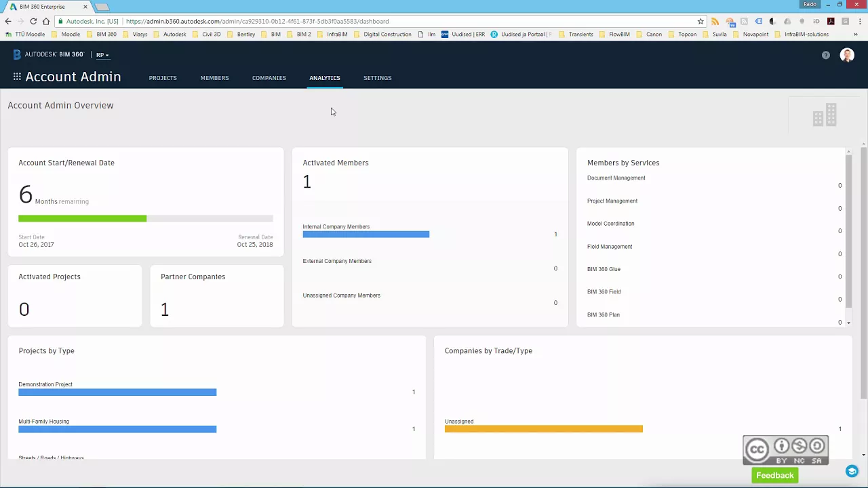868x488 pixels.
Task: Bookmark this page with the star icon
Action: 701,21
